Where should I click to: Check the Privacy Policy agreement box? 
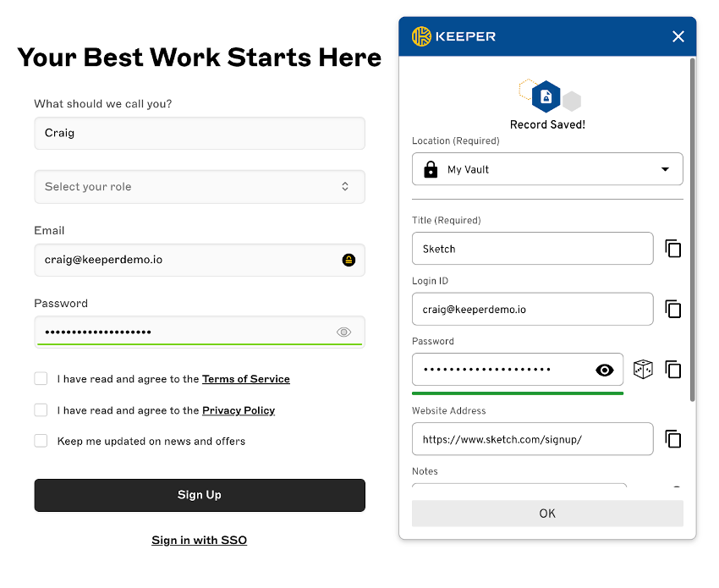[41, 410]
